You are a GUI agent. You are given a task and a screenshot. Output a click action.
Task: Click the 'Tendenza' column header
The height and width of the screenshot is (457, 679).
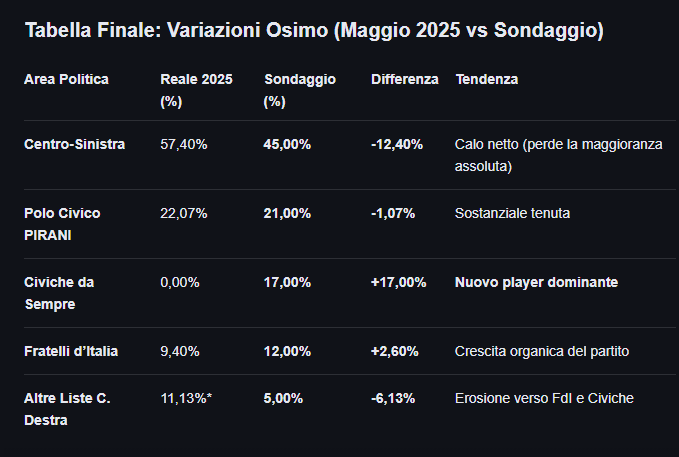486,79
